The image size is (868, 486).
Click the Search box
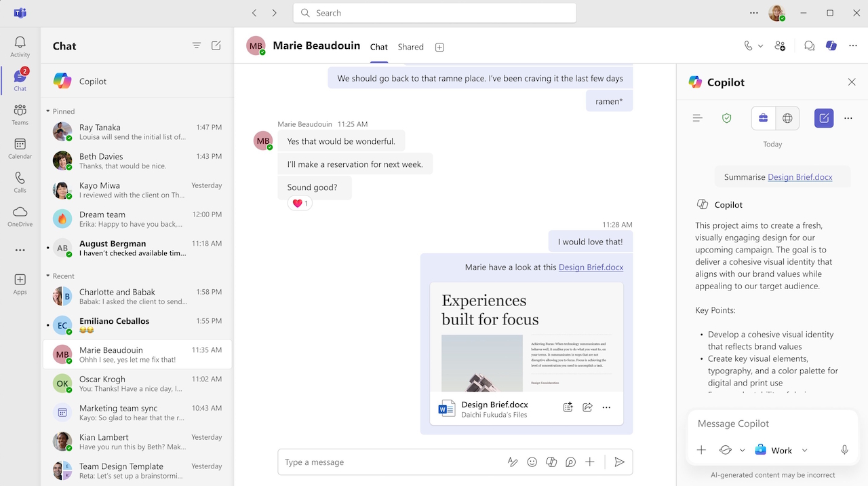tap(435, 13)
